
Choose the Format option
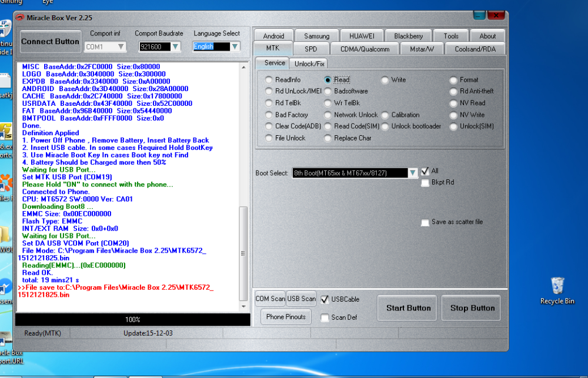[x=453, y=79]
